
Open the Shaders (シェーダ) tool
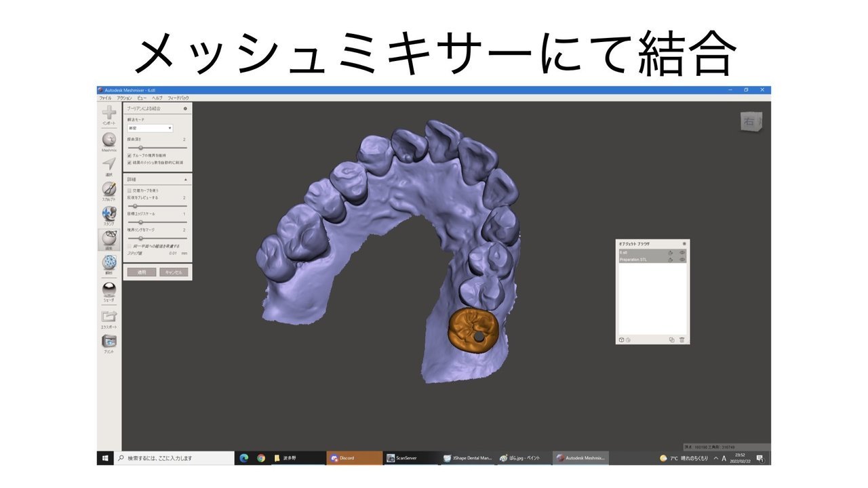(108, 291)
